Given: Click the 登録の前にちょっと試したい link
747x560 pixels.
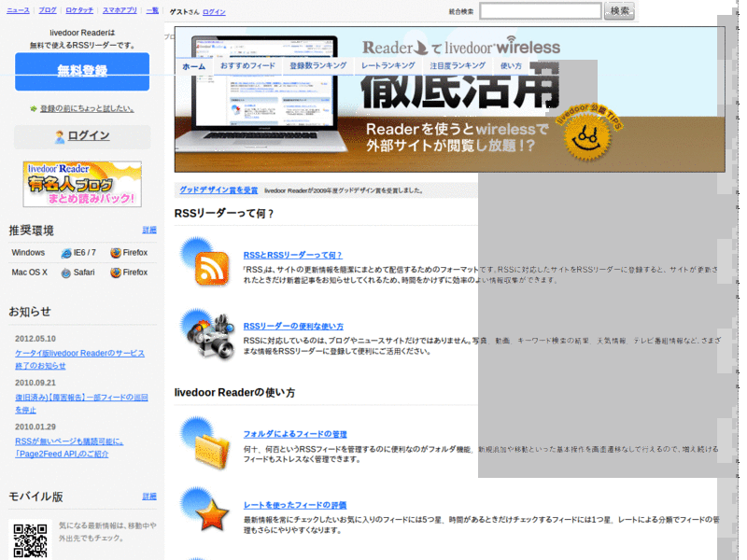Looking at the screenshot, I should 87,108.
